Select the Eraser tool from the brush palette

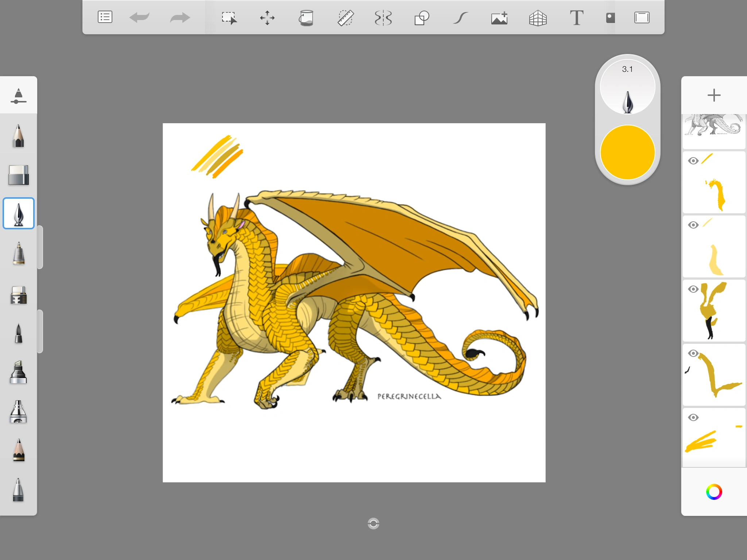point(19,175)
